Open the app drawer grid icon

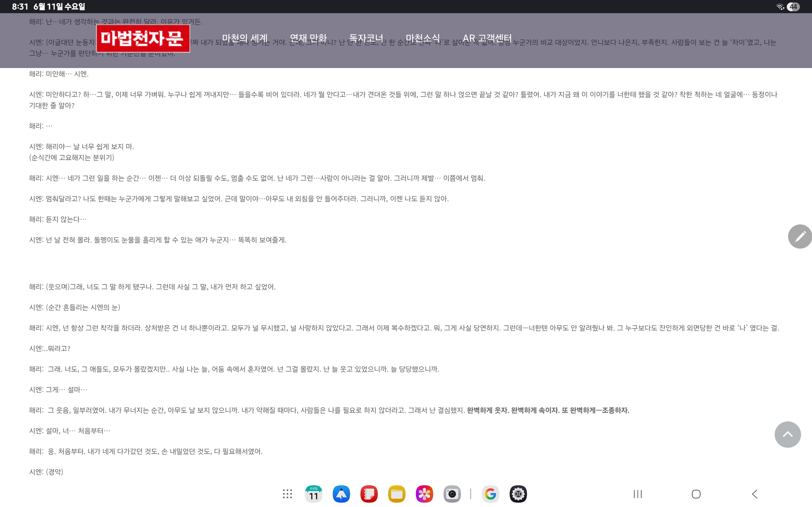click(x=287, y=494)
